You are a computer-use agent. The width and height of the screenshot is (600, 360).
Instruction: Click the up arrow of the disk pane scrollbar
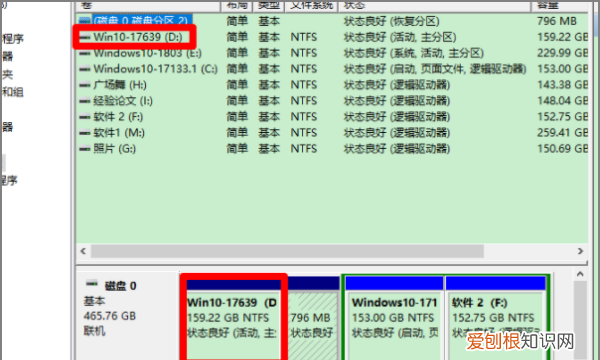click(580, 274)
